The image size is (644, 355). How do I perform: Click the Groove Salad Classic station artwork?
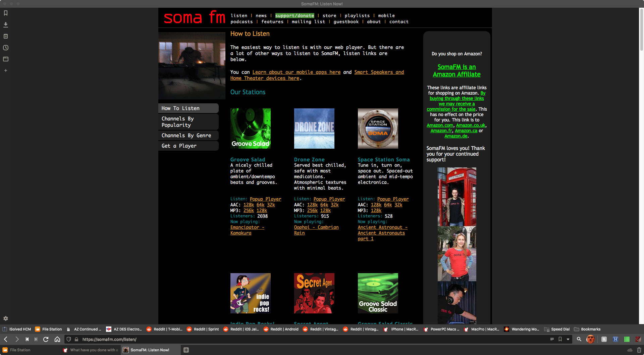tap(378, 293)
